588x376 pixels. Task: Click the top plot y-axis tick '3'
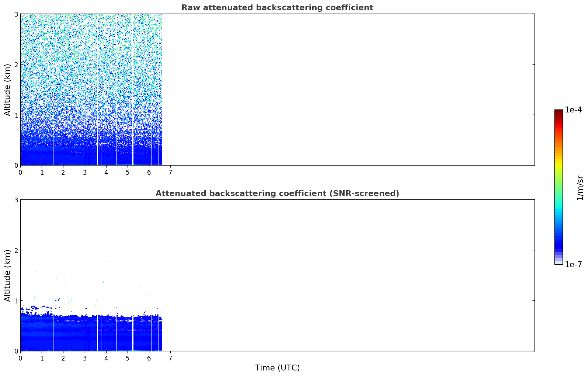coord(16,14)
